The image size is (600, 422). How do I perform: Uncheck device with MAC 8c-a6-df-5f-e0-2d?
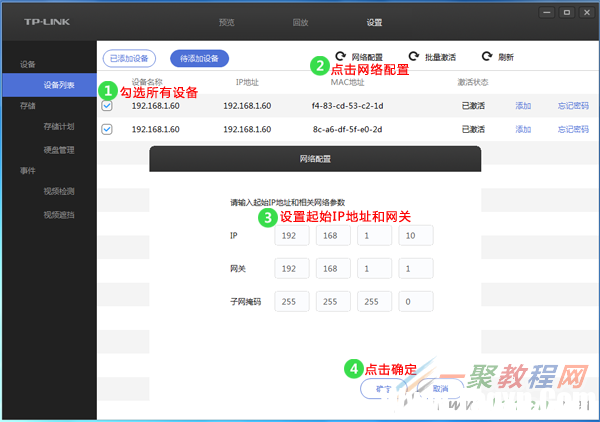(107, 129)
